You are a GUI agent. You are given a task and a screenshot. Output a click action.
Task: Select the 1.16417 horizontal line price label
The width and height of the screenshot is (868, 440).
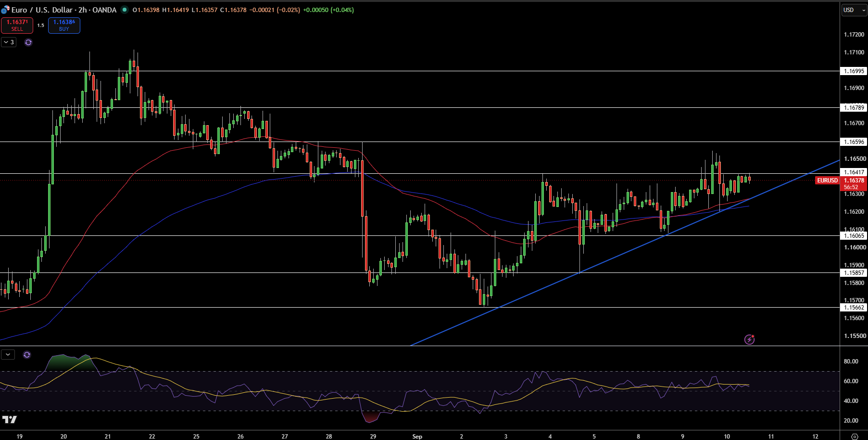click(854, 172)
